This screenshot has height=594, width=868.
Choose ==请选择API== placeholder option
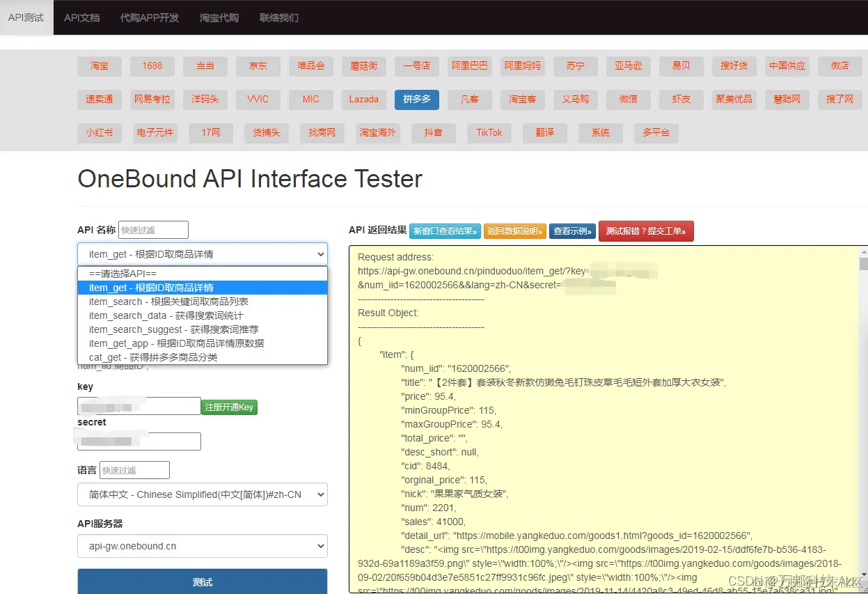pyautogui.click(x=203, y=274)
